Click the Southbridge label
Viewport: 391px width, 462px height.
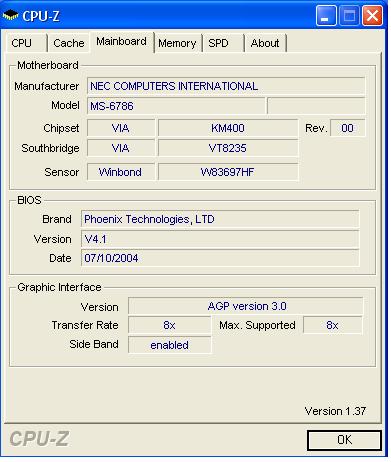[x=50, y=148]
